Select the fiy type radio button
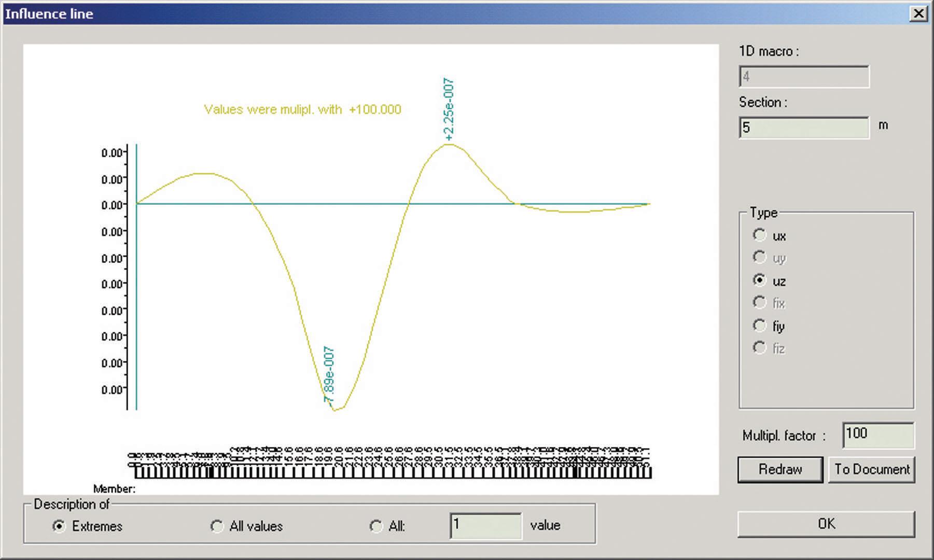 tap(760, 326)
